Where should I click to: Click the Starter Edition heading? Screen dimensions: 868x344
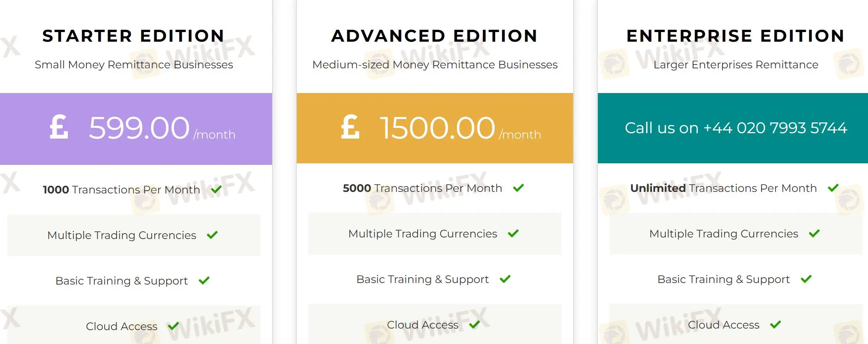click(134, 36)
